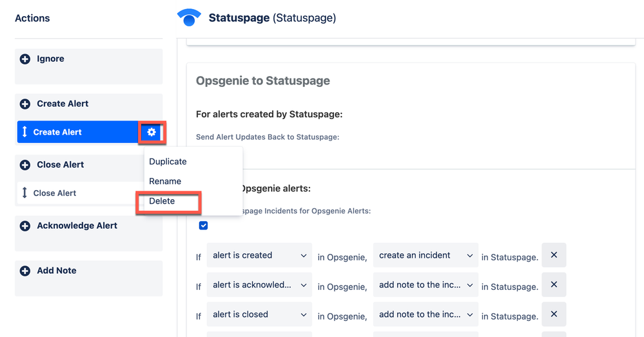The width and height of the screenshot is (644, 337).
Task: Open the gear settings on the Create Alert action
Action: pyautogui.click(x=151, y=132)
